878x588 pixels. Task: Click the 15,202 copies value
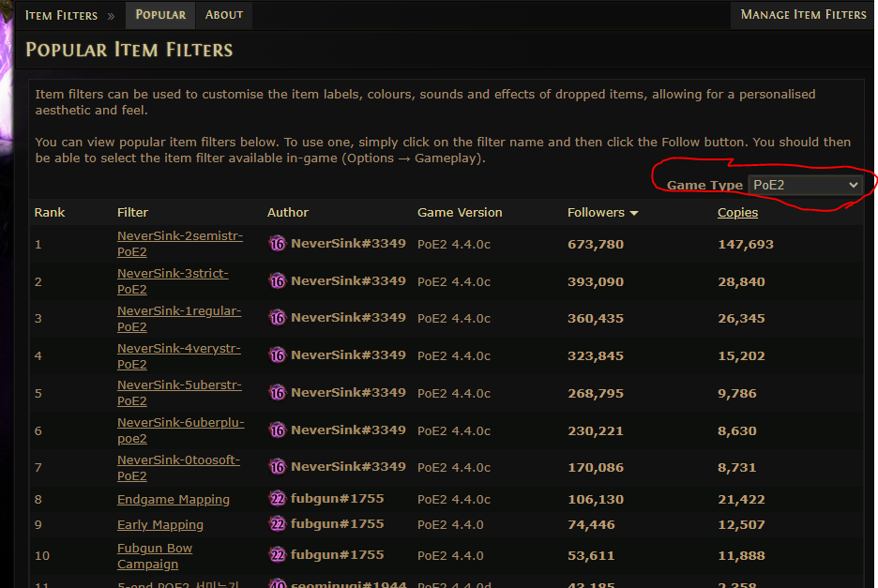tap(741, 356)
